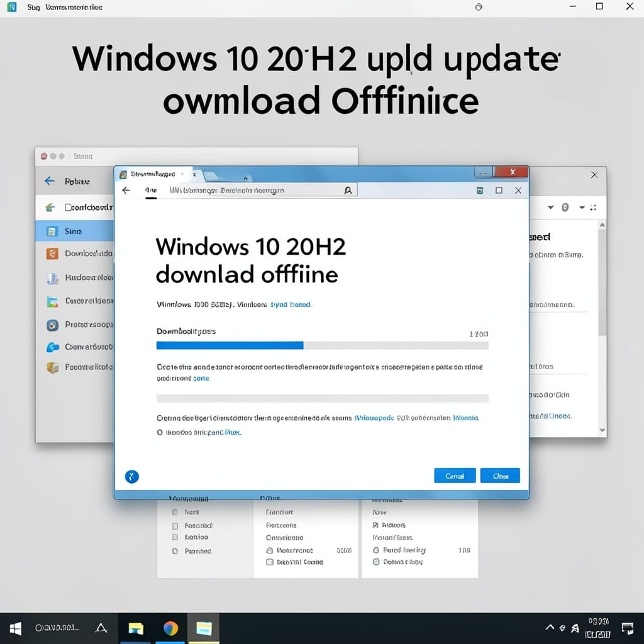This screenshot has height=644, width=644.
Task: Open the second dropdown arrow in the right window toolbar
Action: [x=582, y=208]
